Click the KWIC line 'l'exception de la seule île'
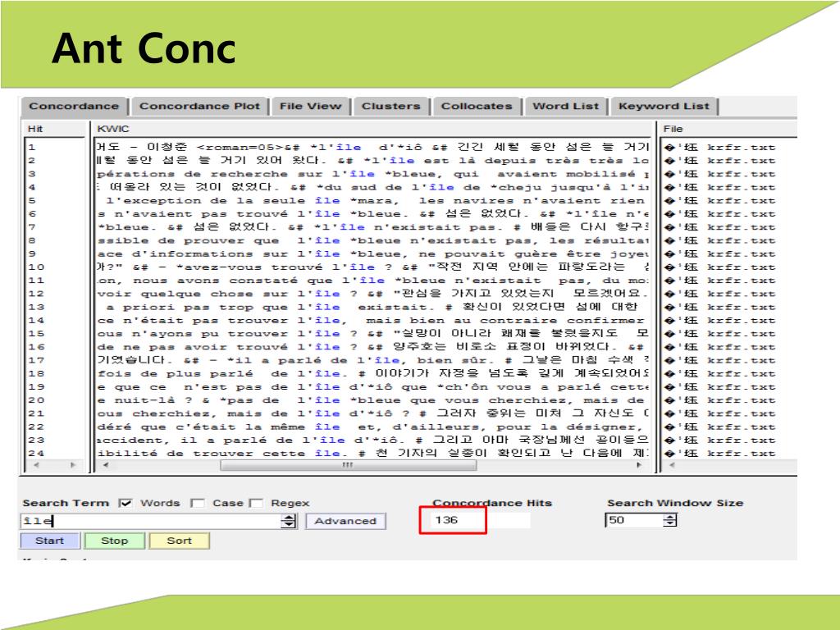The height and width of the screenshot is (630, 840). point(373,200)
